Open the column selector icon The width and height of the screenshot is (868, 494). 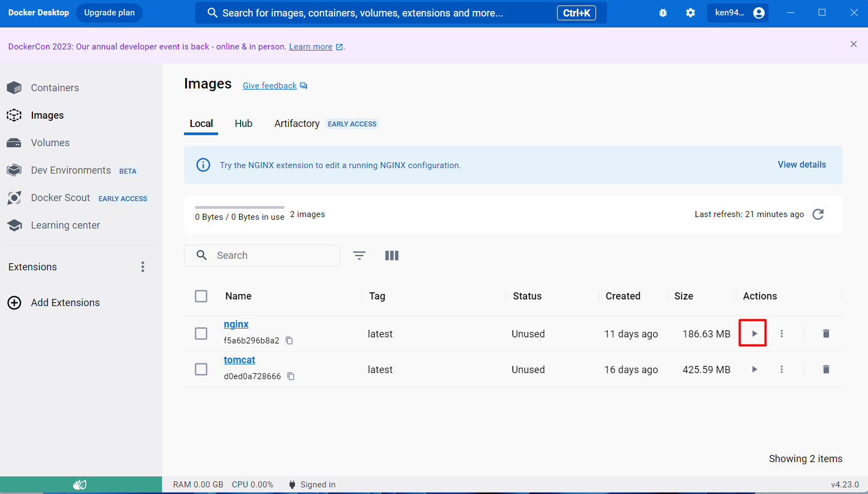point(392,256)
